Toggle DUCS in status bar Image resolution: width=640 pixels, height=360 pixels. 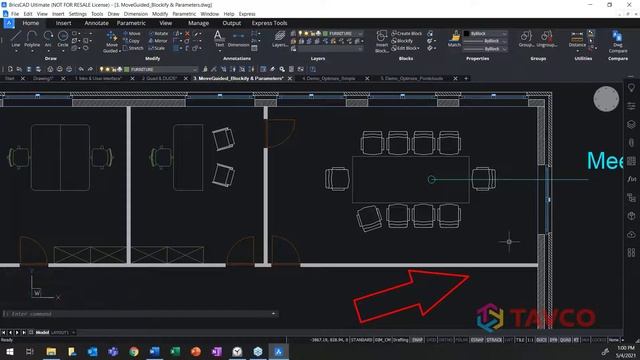click(541, 340)
